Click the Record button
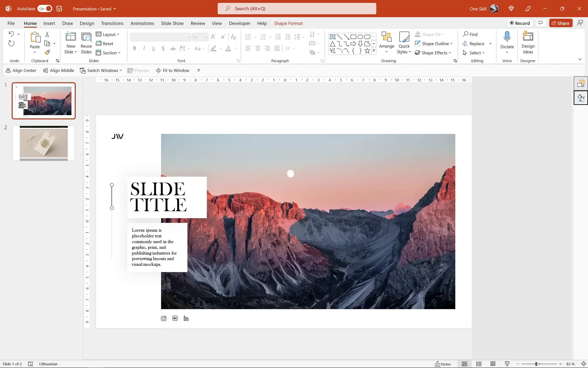The image size is (588, 368). coord(520,23)
